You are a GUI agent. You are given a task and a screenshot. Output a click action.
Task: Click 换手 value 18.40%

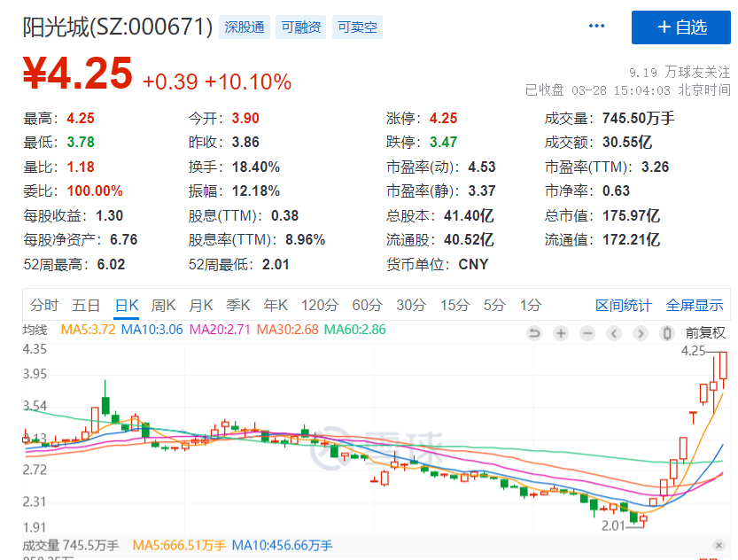[x=255, y=167]
